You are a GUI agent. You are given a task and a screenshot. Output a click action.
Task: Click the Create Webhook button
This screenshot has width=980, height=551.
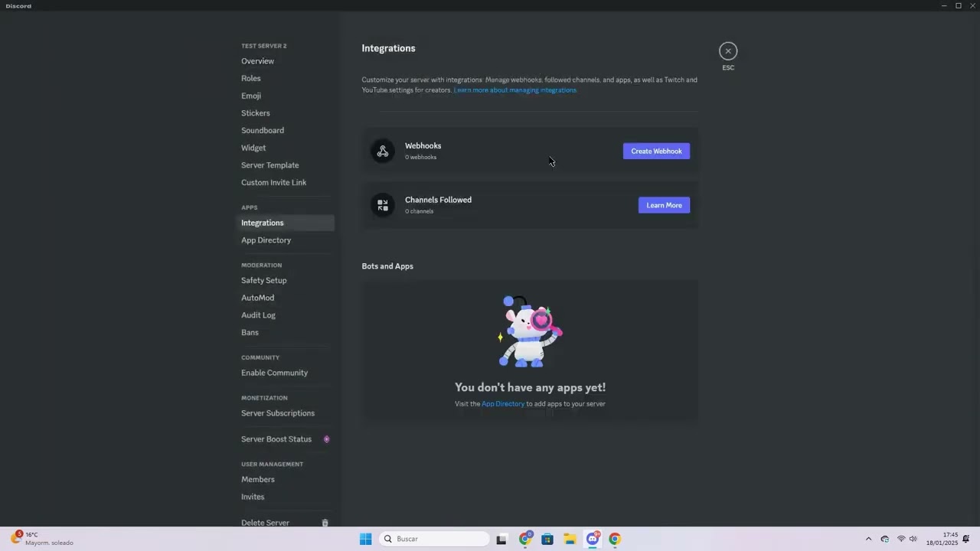pos(656,151)
